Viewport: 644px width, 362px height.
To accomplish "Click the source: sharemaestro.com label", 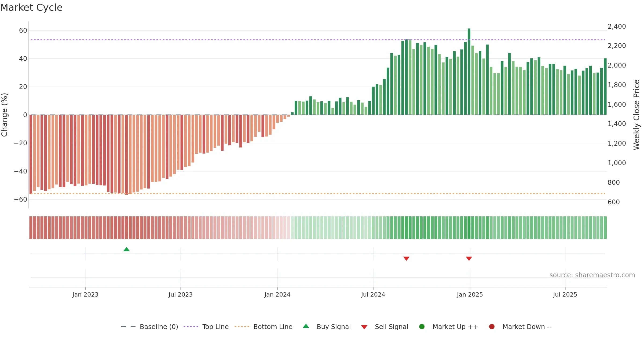I will (592, 275).
